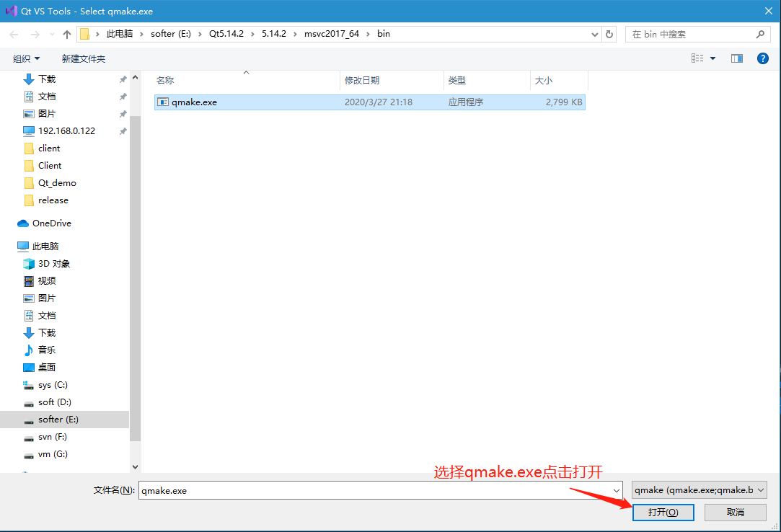The height and width of the screenshot is (532, 781).
Task: Select svn (F:) drive
Action: click(53, 437)
